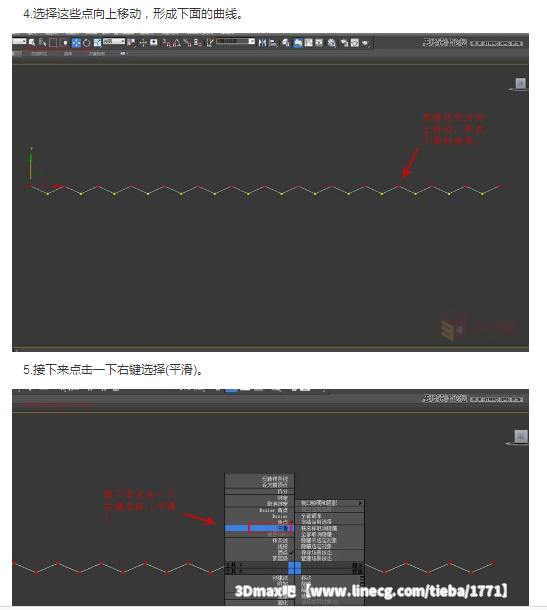Click the Align tool icon
The image size is (547, 610).
(x=273, y=43)
